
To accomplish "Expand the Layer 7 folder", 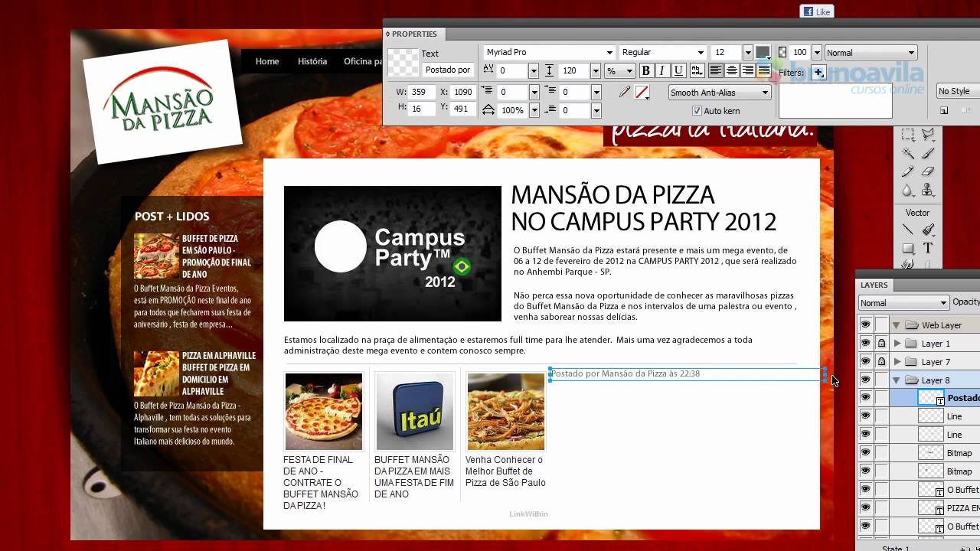I will tap(897, 362).
